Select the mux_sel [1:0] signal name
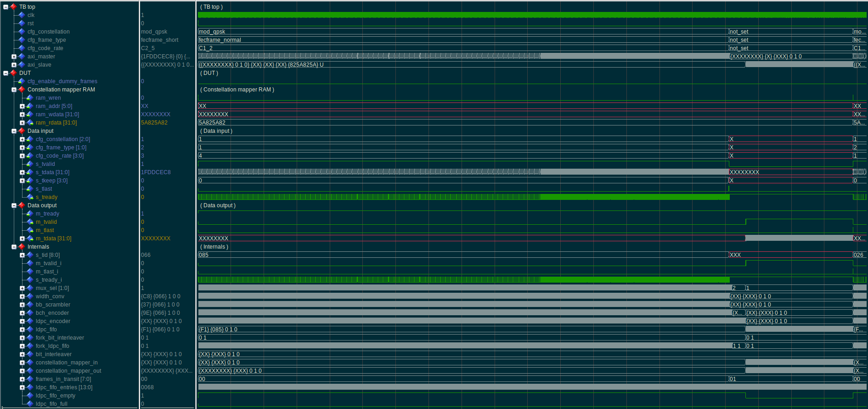This screenshot has height=409, width=868. click(x=52, y=288)
